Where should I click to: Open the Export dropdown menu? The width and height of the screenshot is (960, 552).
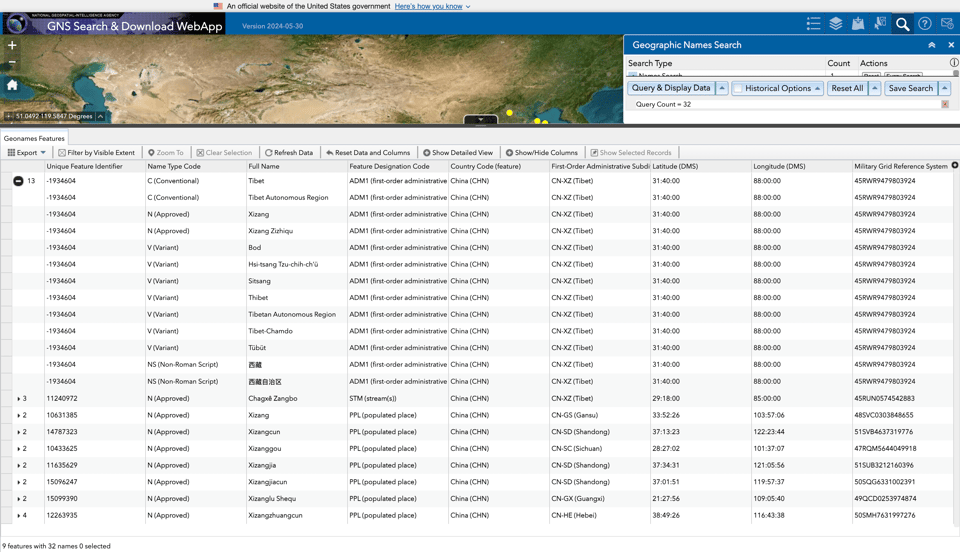(27, 153)
